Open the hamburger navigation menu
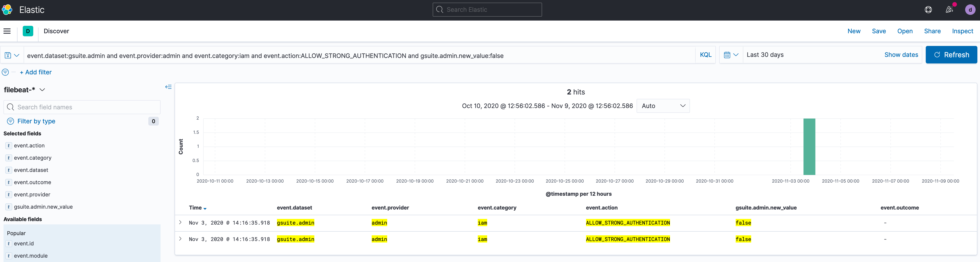This screenshot has height=262, width=980. pos(7,31)
